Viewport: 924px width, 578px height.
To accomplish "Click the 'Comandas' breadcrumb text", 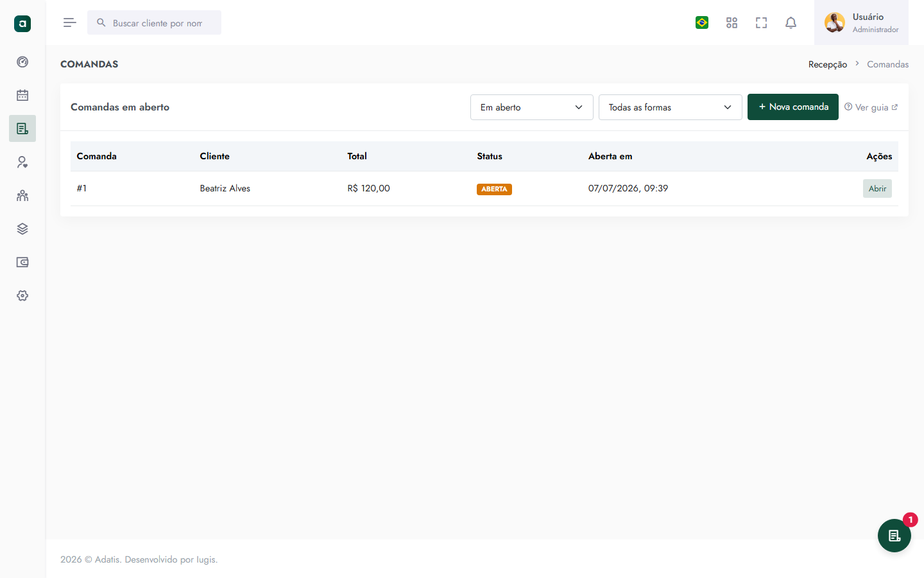I will tap(887, 64).
